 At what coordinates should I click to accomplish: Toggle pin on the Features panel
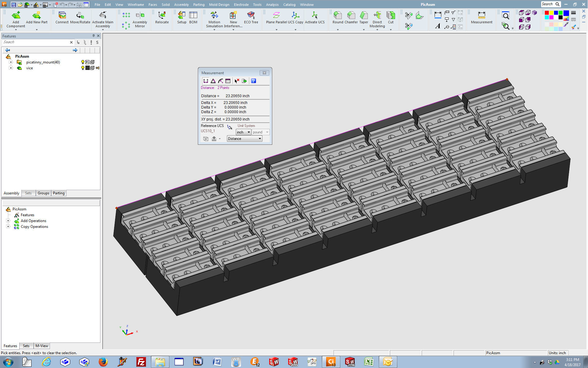tap(93, 36)
